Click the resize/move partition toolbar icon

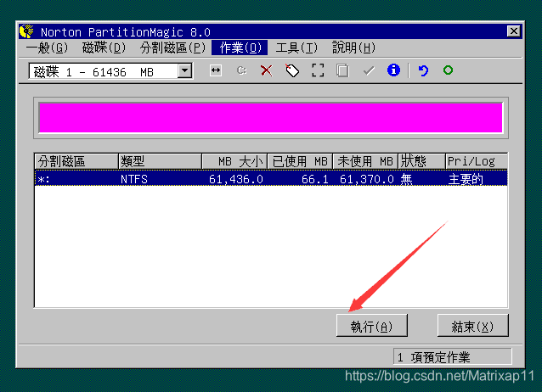(216, 70)
